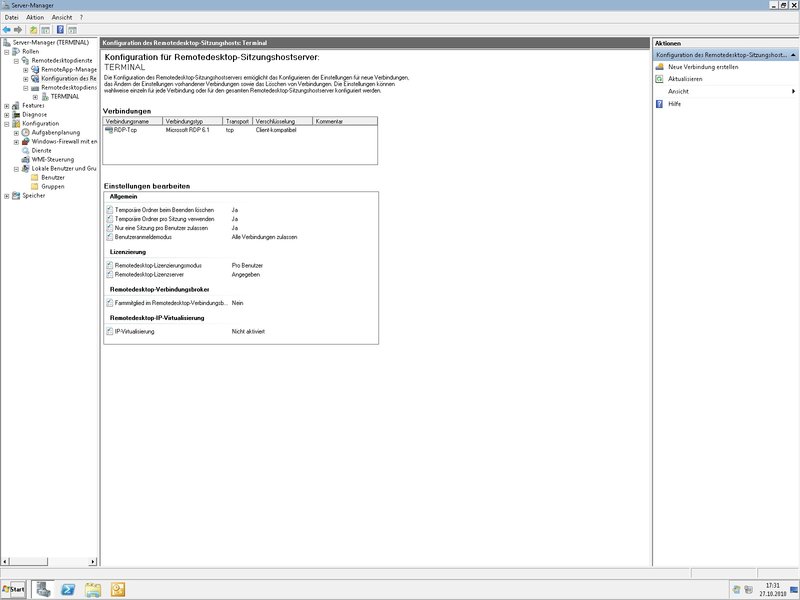
Task: Click the WMI-Steuerung icon
Action: (26, 160)
